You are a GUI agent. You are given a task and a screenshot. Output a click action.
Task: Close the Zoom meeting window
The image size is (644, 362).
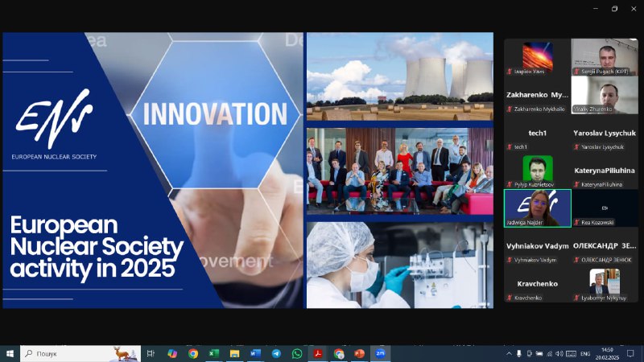[x=634, y=9]
